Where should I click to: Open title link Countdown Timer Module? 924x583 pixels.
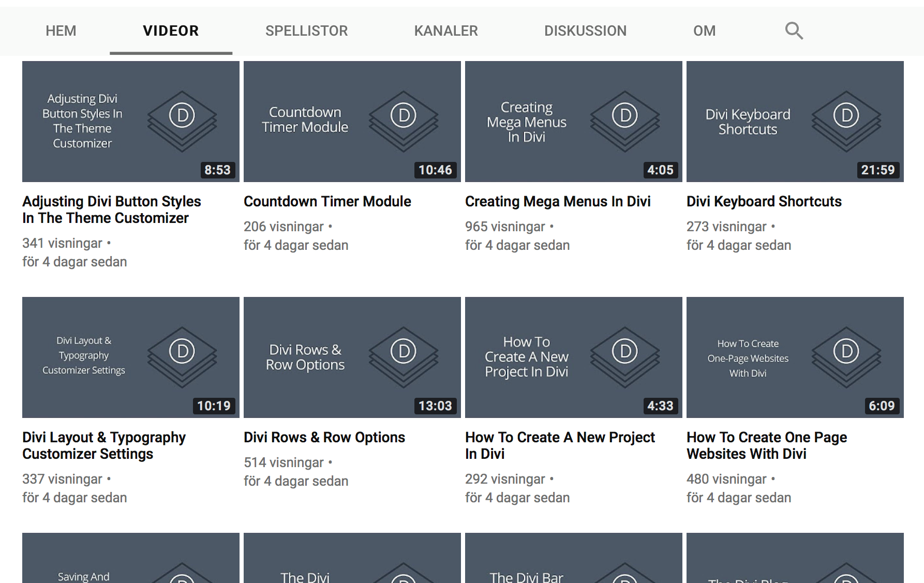[327, 201]
